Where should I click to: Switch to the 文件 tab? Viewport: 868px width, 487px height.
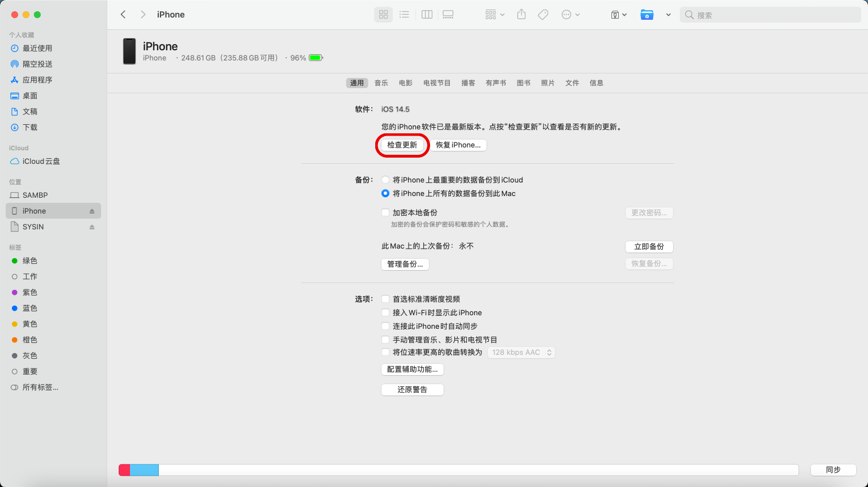click(x=572, y=83)
